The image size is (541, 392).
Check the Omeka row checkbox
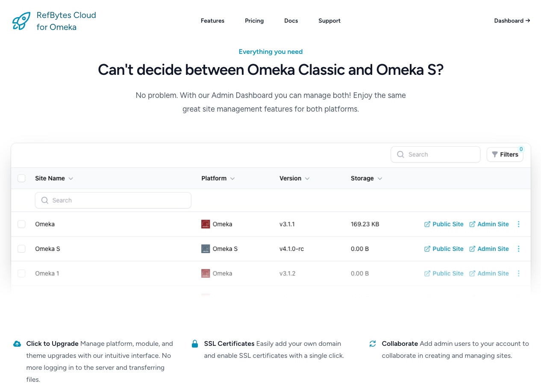pos(21,224)
